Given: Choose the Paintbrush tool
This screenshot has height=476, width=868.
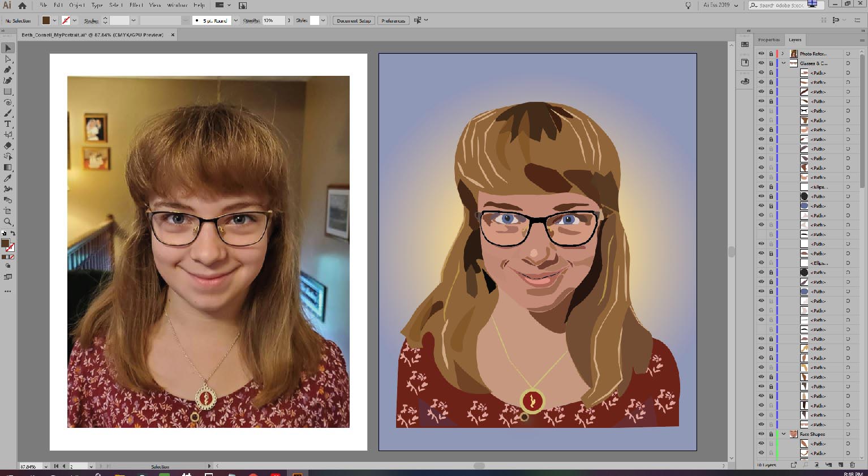Looking at the screenshot, I should pyautogui.click(x=8, y=113).
